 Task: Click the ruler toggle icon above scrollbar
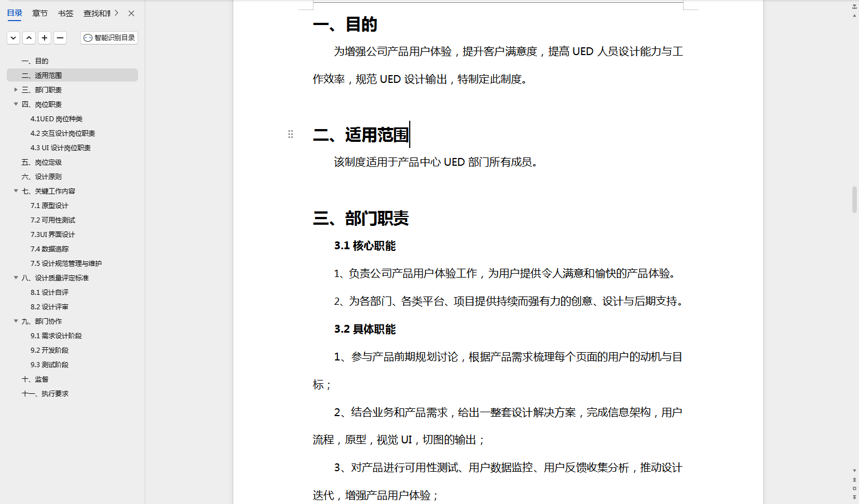[x=855, y=7]
